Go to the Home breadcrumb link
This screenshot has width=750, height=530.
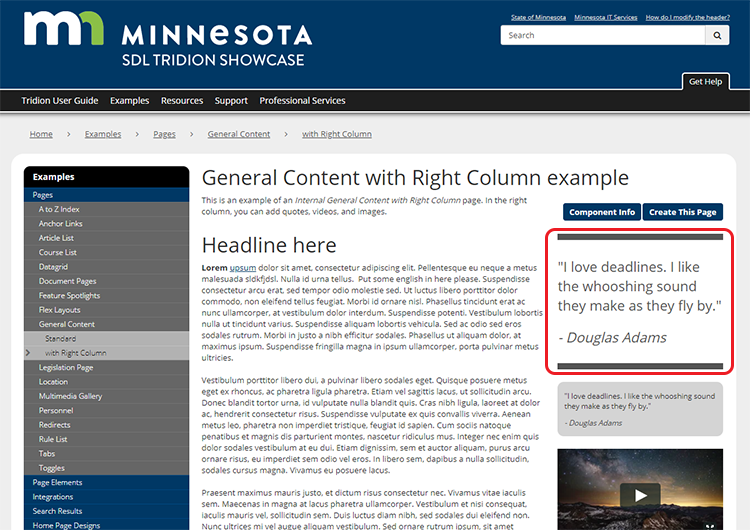pyautogui.click(x=41, y=134)
